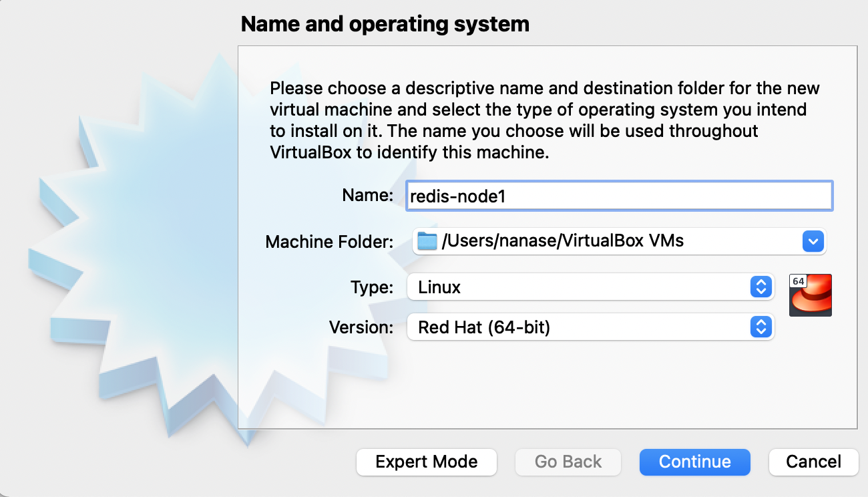Open the Version dropdown showing Red Hat (64-bit)
The image size is (868, 497).
[x=590, y=327]
